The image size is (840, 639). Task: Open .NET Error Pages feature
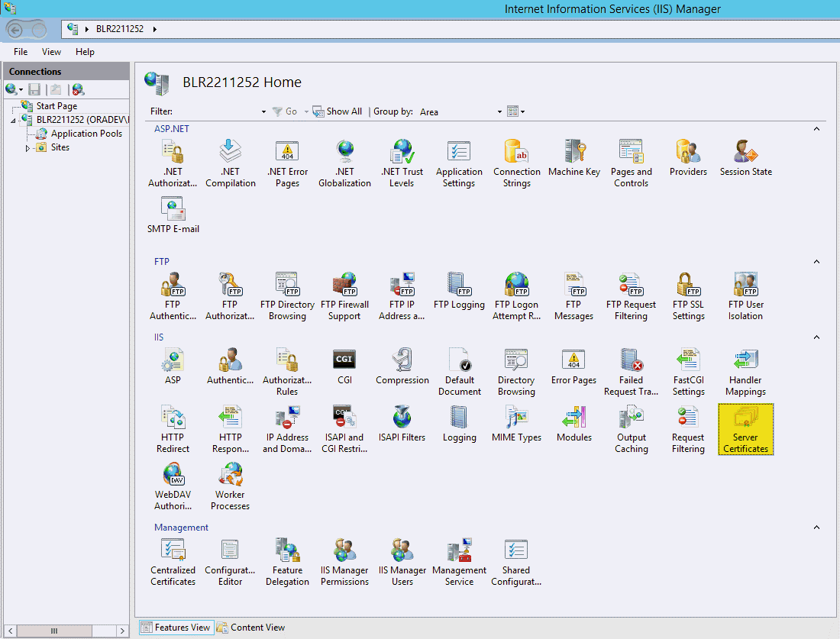point(288,163)
